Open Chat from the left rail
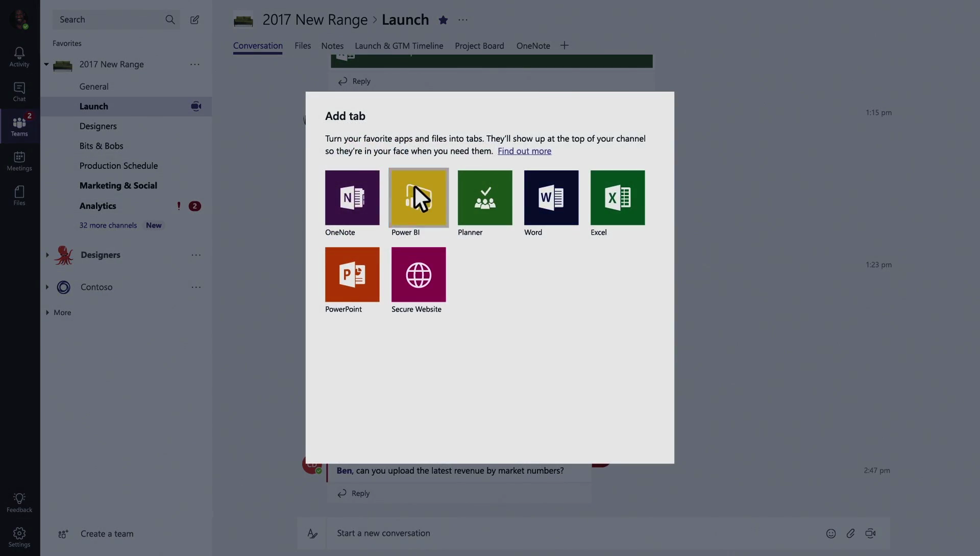 coord(19,91)
